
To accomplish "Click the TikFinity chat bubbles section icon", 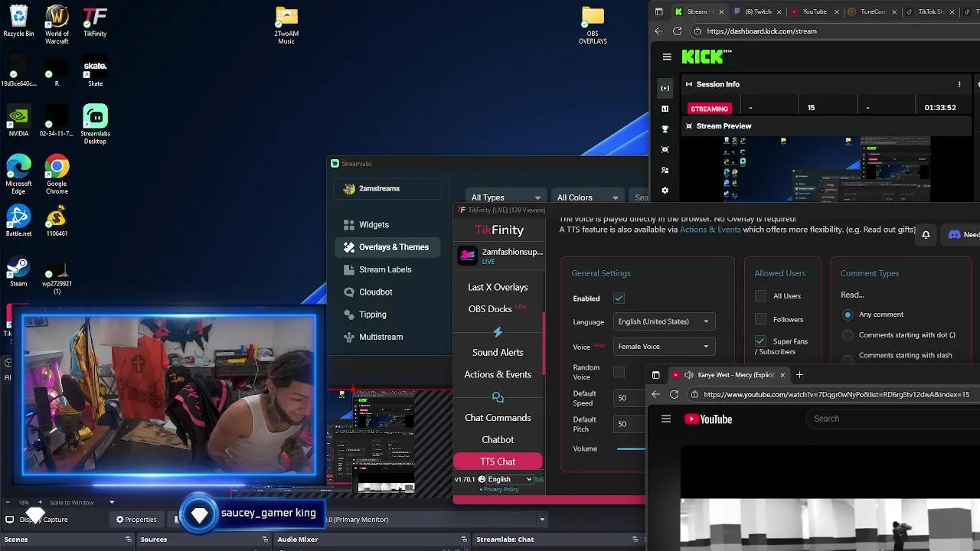I will tap(498, 397).
